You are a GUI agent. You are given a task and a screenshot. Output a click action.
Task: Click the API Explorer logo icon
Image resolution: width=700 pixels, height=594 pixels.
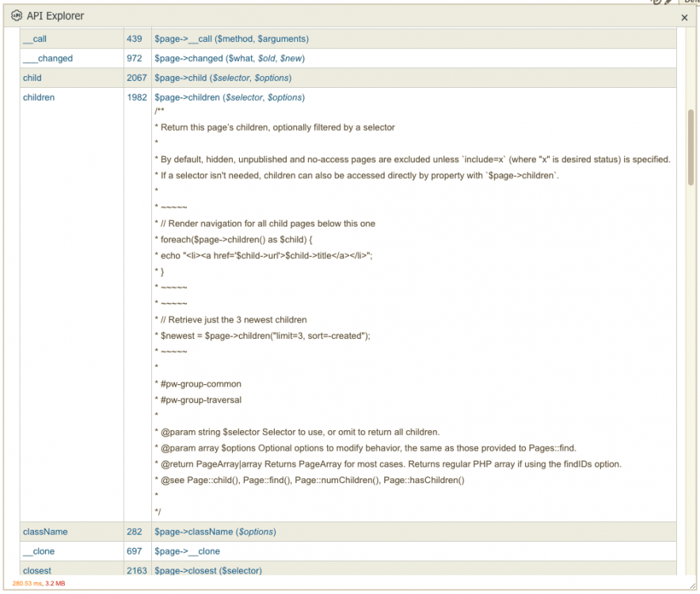(x=17, y=16)
